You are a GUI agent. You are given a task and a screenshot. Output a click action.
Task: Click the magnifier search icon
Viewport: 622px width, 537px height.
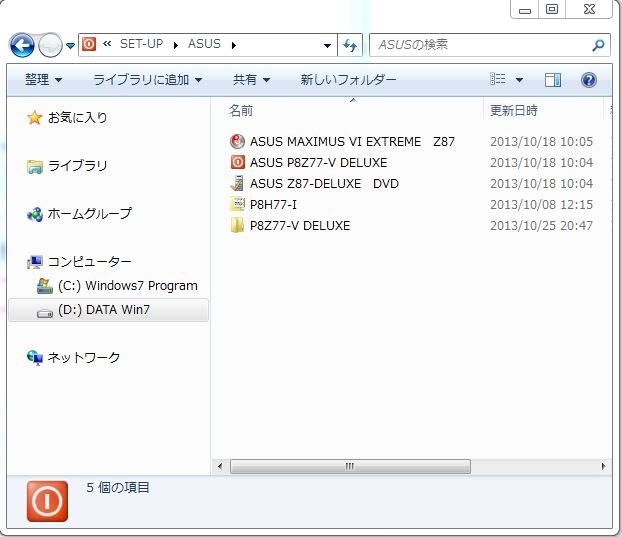[598, 45]
